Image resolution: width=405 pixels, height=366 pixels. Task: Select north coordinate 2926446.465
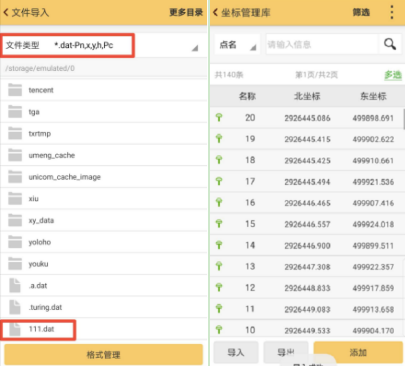[307, 203]
